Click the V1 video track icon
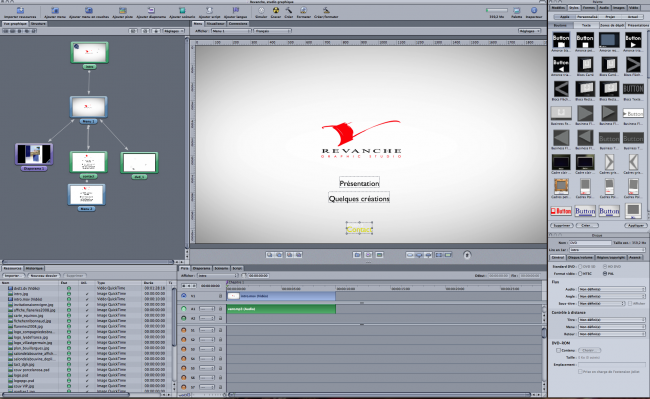This screenshot has width=650, height=399. click(184, 296)
